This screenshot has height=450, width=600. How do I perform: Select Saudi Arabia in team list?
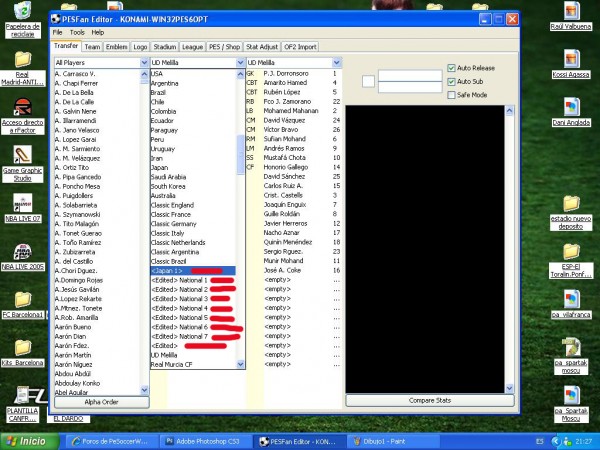click(193, 177)
